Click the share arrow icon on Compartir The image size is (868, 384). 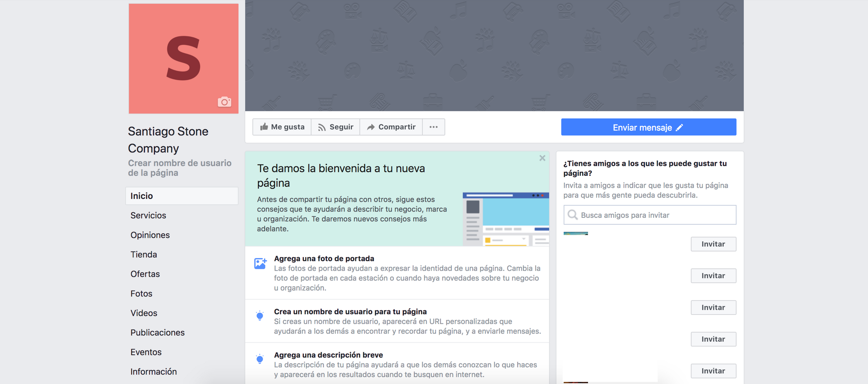[371, 127]
